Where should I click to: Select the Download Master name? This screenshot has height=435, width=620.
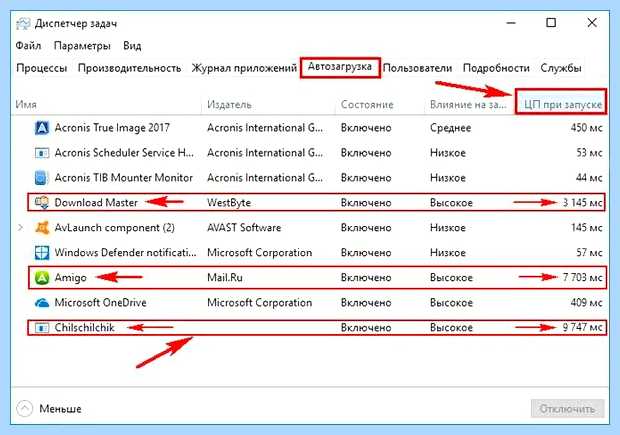pyautogui.click(x=96, y=203)
